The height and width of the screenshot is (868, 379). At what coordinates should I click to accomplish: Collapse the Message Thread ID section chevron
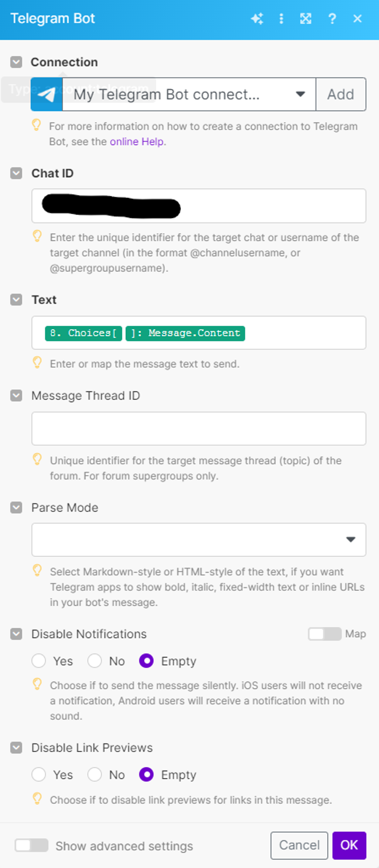click(16, 396)
